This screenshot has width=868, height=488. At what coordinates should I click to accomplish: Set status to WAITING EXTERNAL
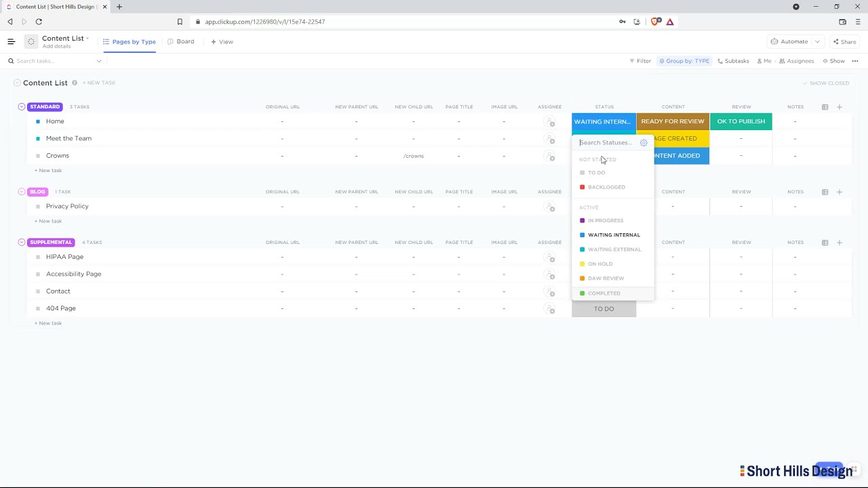click(x=614, y=250)
